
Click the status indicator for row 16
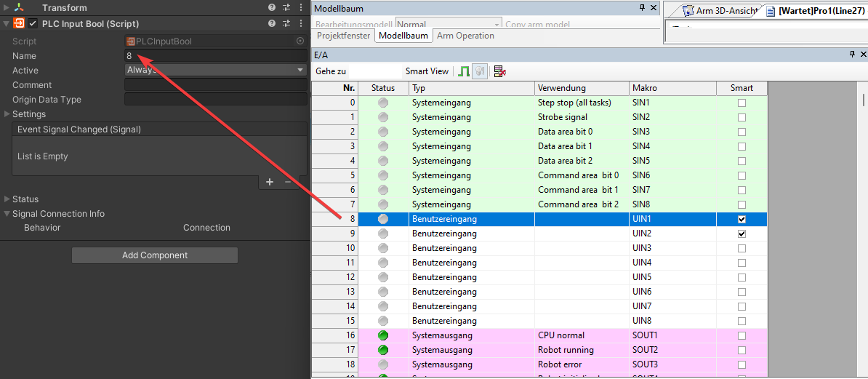click(x=383, y=335)
